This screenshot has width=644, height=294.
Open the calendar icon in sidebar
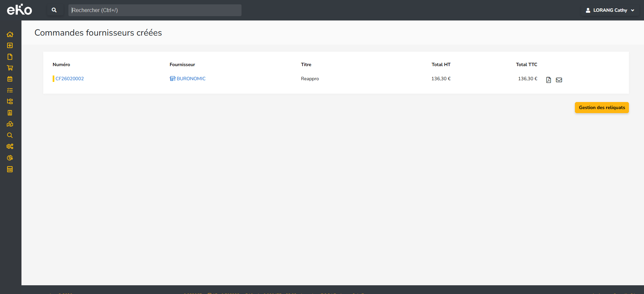[10, 79]
